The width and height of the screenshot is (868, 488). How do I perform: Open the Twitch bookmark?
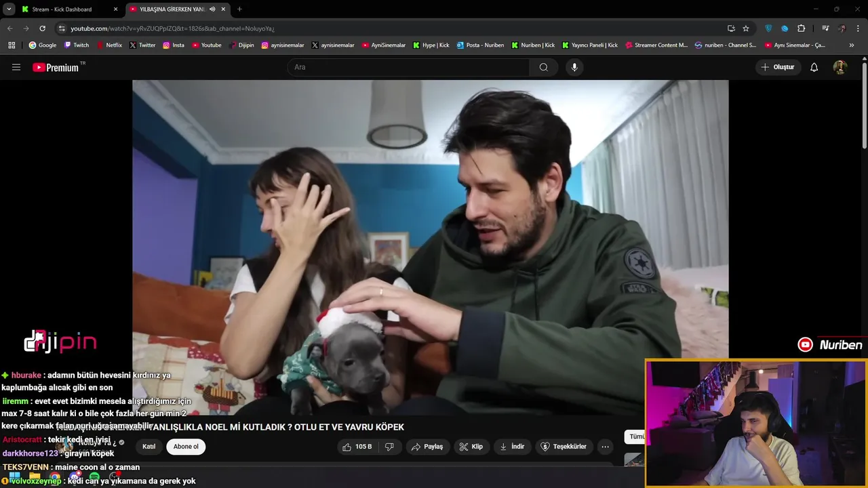click(x=77, y=45)
